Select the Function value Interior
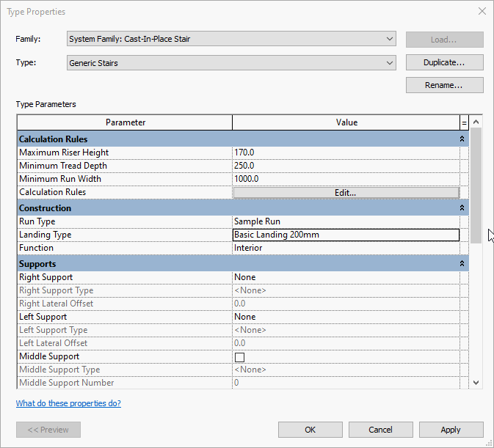Viewport: 494px width, 448px height. pos(346,248)
